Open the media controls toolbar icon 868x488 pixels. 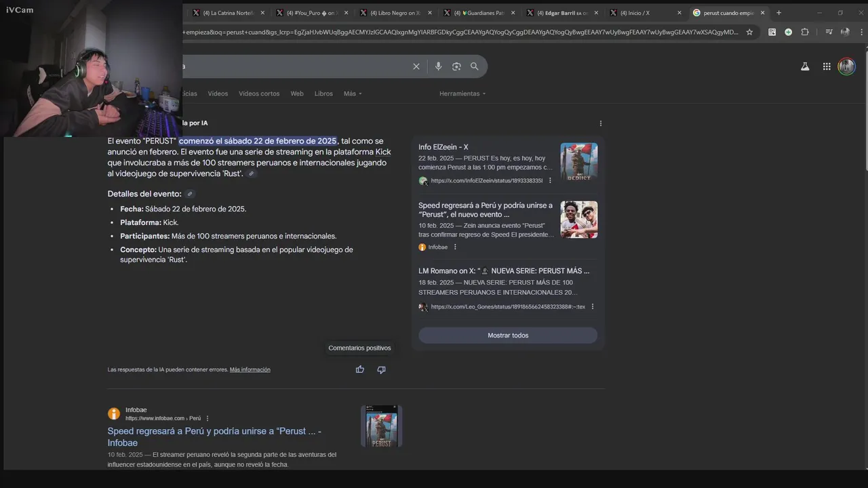coord(829,32)
